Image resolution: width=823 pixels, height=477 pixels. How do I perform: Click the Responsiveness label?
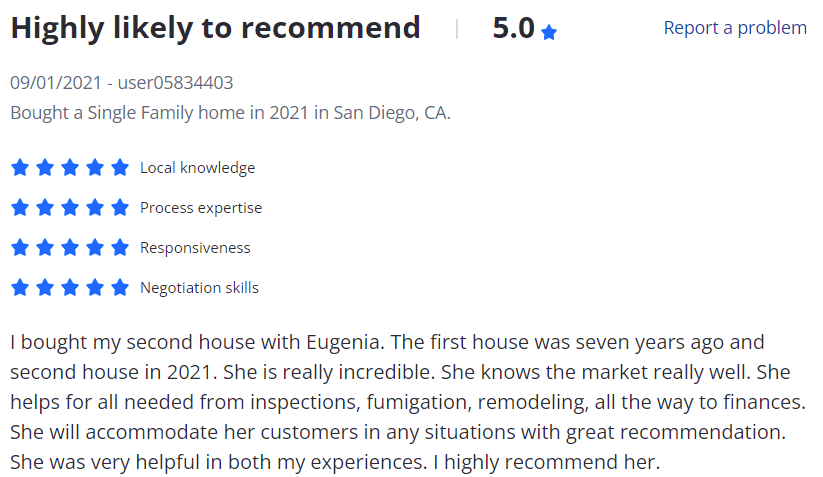[x=195, y=248]
